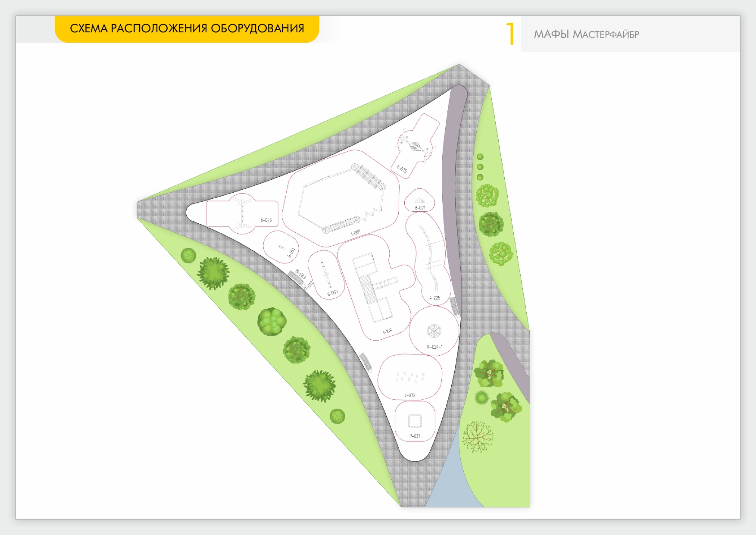Click equipment label 8-051
The width and height of the screenshot is (756, 535).
(292, 253)
